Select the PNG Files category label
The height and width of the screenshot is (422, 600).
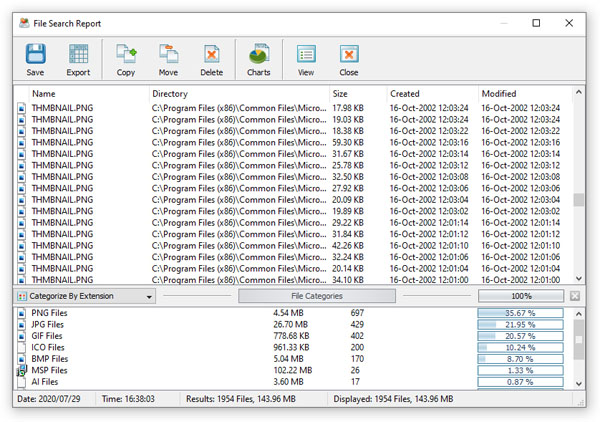pos(49,313)
